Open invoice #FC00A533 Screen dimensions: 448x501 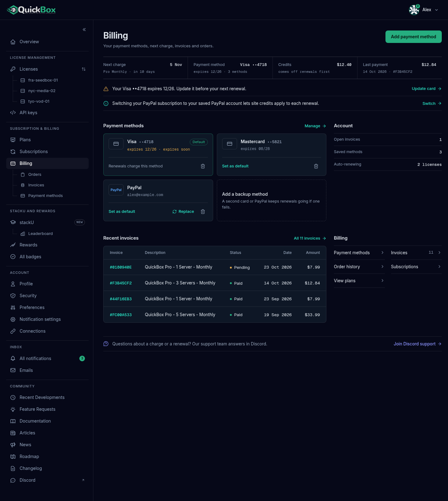[x=121, y=315]
